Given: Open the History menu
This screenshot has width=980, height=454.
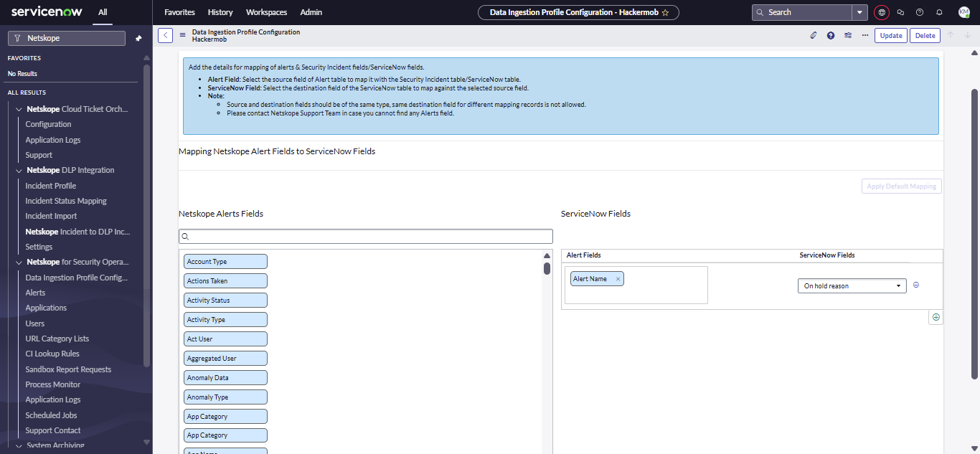Looking at the screenshot, I should [x=220, y=12].
